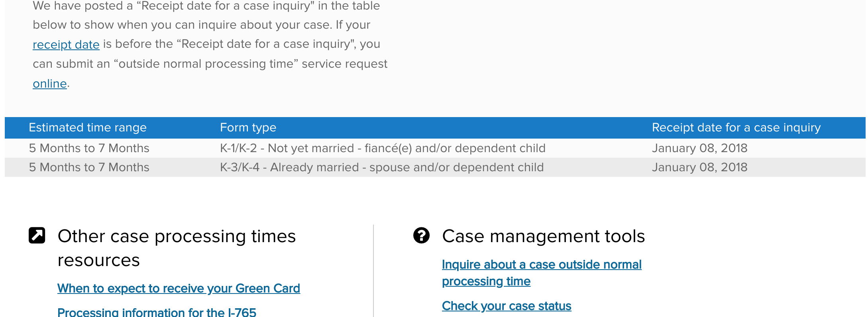
Task: Open When to expect your Green Card
Action: coord(179,288)
